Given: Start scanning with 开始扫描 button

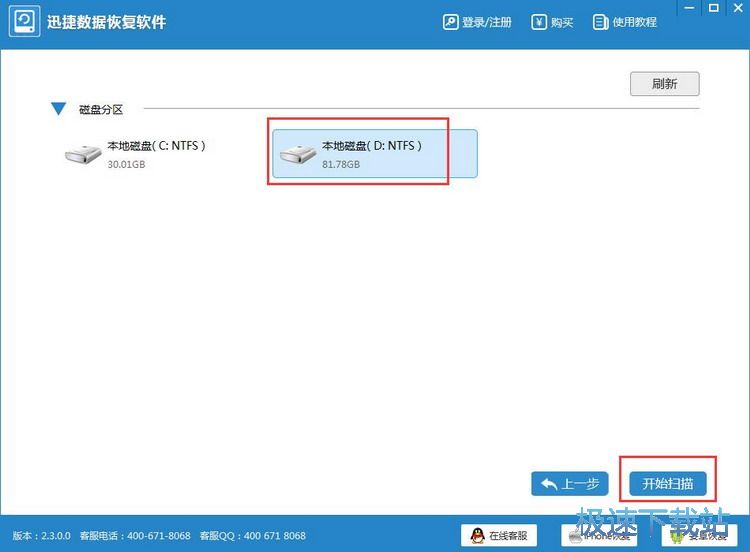Looking at the screenshot, I should pyautogui.click(x=668, y=484).
